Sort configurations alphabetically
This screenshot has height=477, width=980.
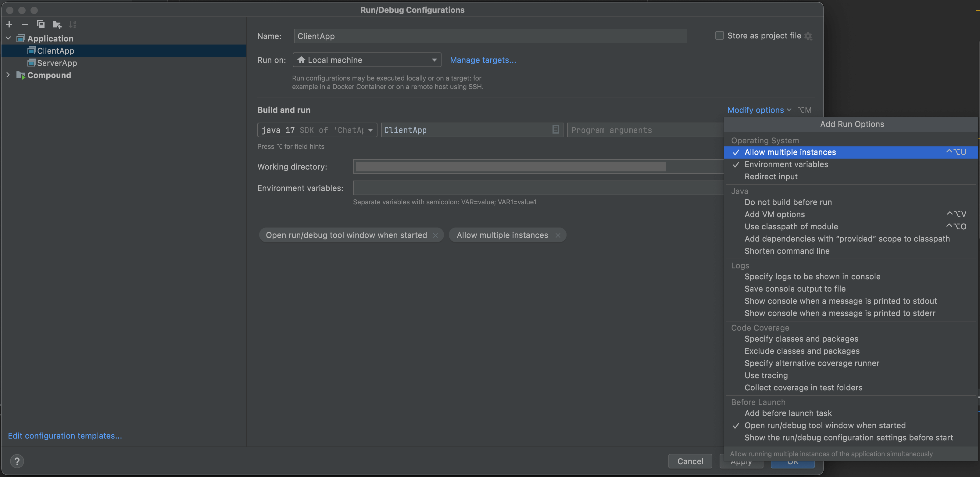pos(73,25)
